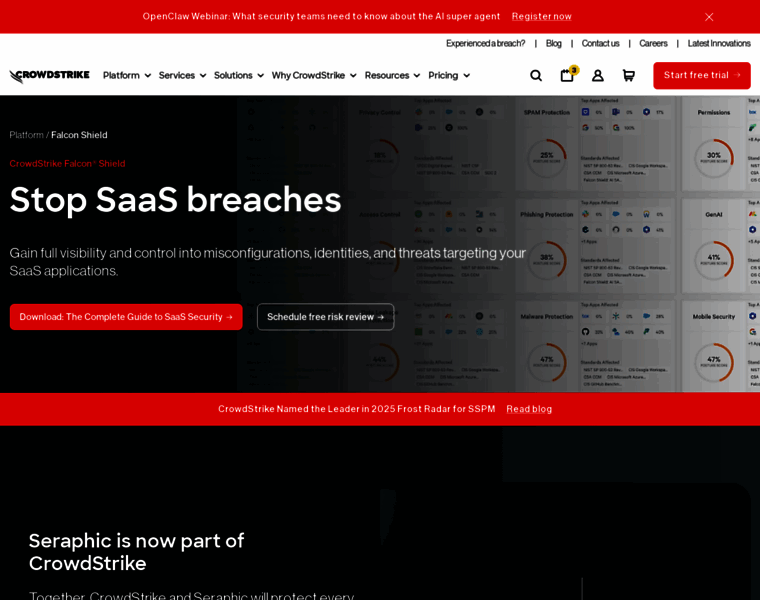760x600 pixels.
Task: Click the Frost Radar SSPM leader announcement text
Action: tap(357, 409)
